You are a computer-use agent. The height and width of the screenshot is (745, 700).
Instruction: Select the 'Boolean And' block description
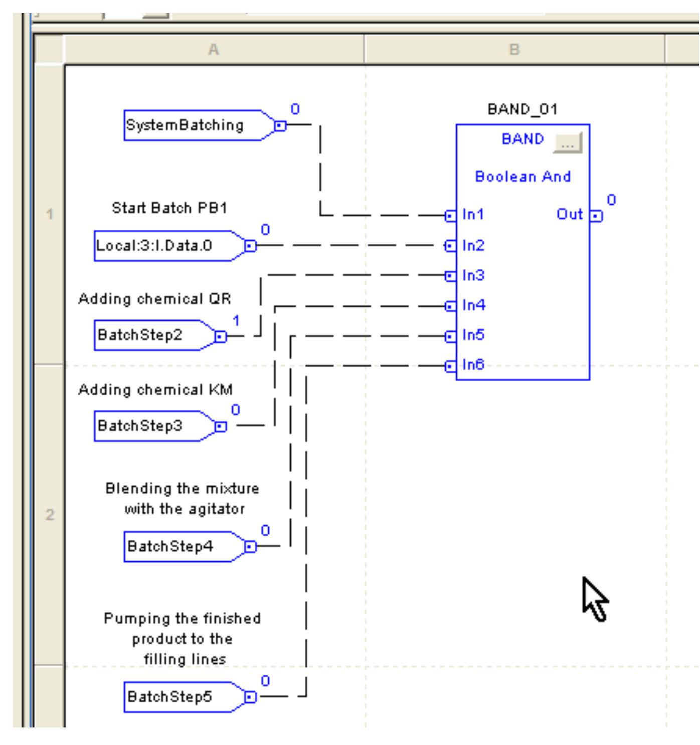pos(522,177)
